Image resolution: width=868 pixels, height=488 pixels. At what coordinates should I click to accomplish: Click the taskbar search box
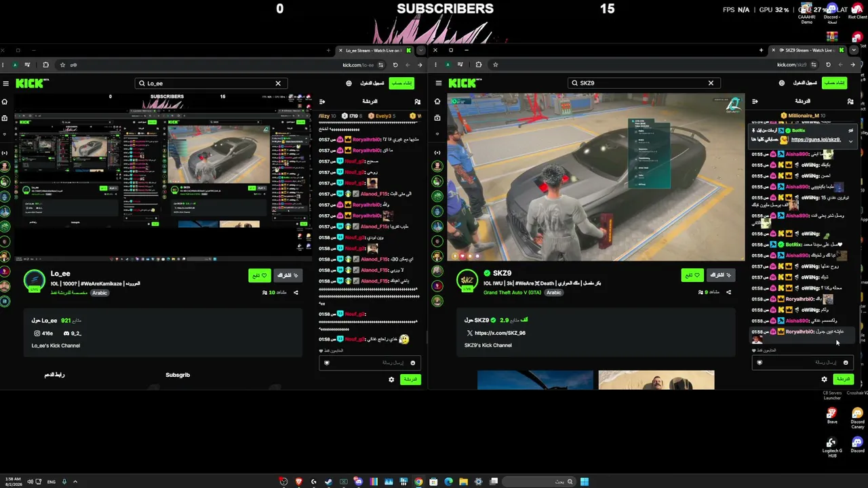(538, 482)
